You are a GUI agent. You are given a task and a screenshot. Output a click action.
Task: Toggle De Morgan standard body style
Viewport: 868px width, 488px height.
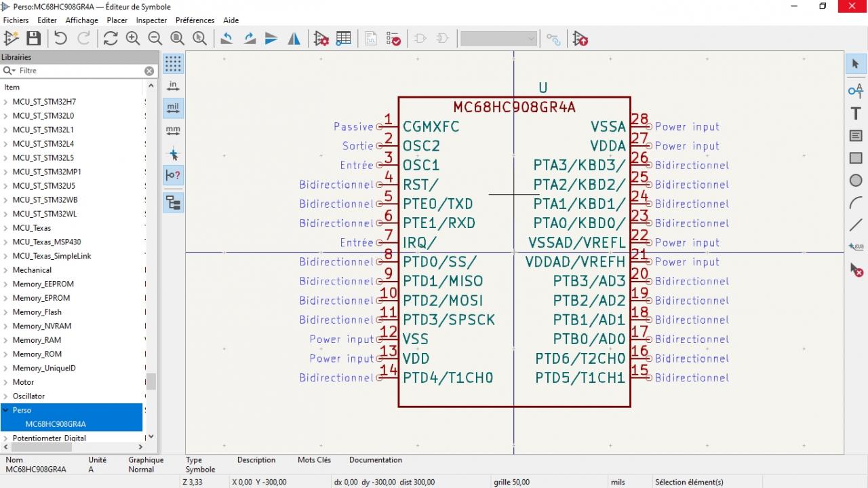coord(420,39)
